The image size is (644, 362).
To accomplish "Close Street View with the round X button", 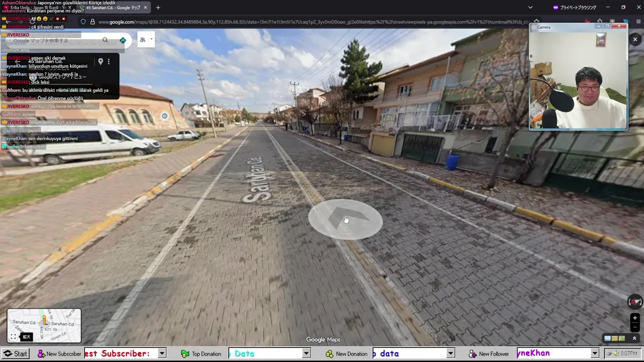I will point(635,39).
